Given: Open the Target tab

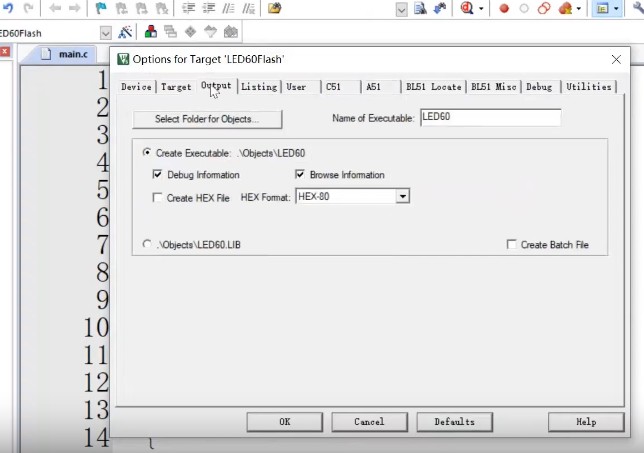Looking at the screenshot, I should pyautogui.click(x=176, y=87).
